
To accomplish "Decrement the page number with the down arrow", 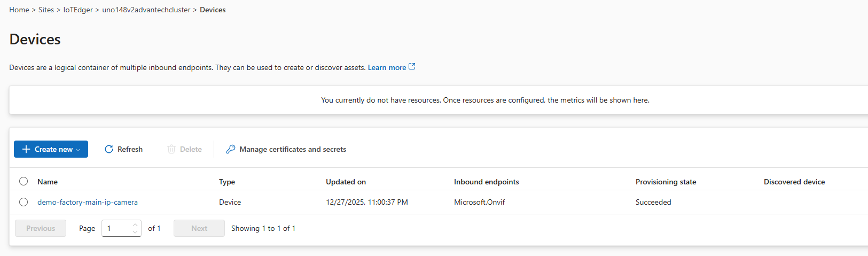I will click(135, 232).
